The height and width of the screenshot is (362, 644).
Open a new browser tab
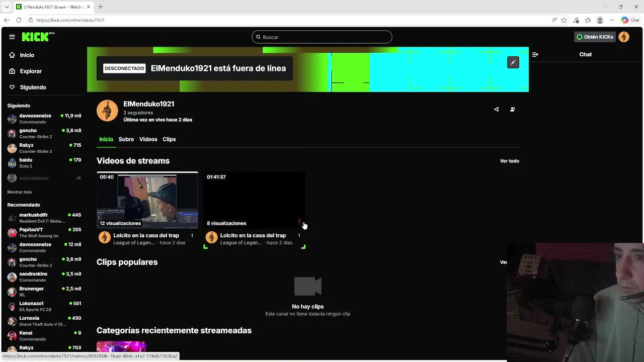click(x=100, y=7)
